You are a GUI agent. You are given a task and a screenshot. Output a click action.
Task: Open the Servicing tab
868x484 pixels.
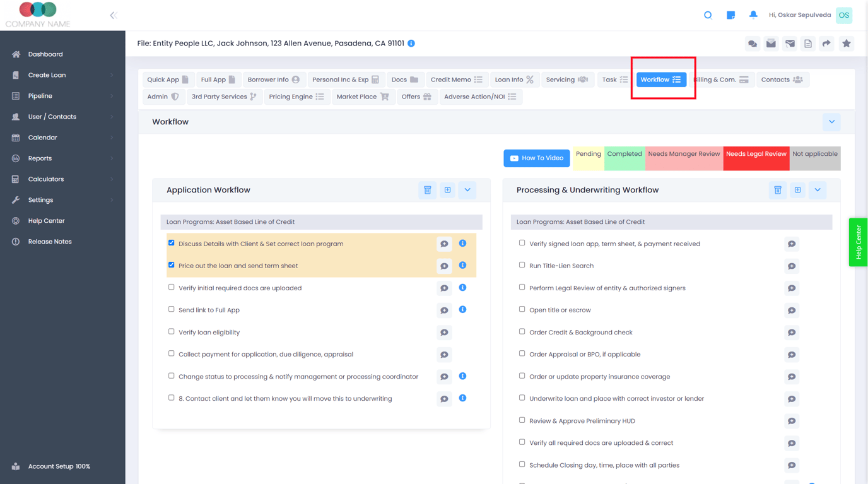coord(567,79)
